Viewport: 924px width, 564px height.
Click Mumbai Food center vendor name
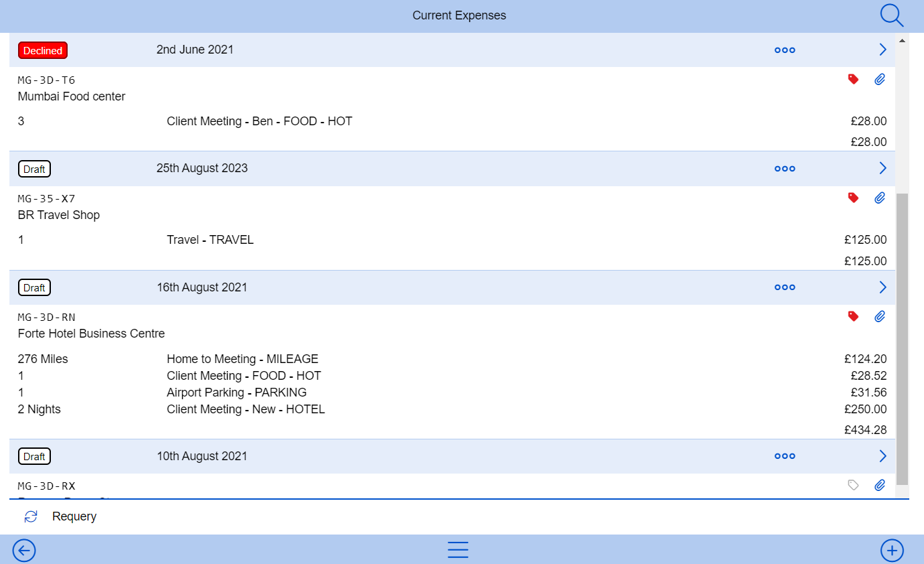[72, 96]
